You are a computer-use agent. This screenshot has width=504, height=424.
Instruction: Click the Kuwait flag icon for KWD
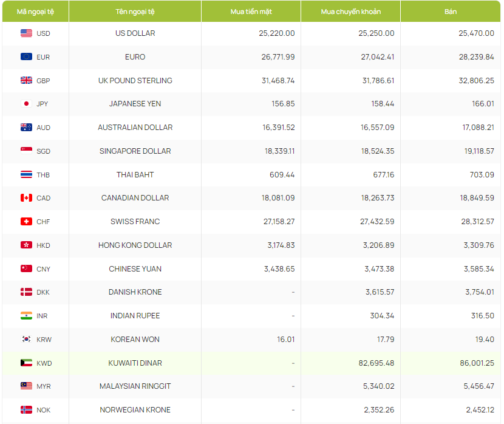[26, 363]
